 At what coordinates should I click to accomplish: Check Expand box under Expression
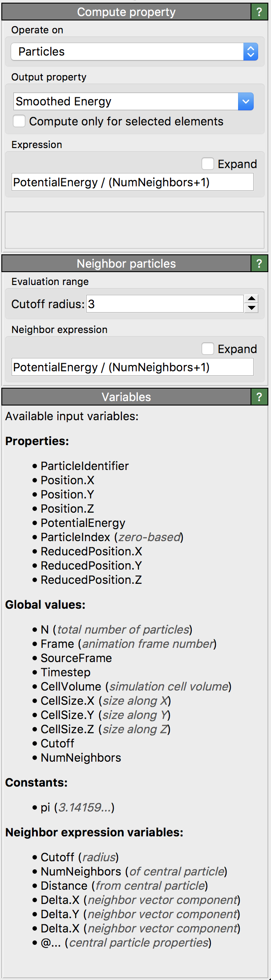208,164
